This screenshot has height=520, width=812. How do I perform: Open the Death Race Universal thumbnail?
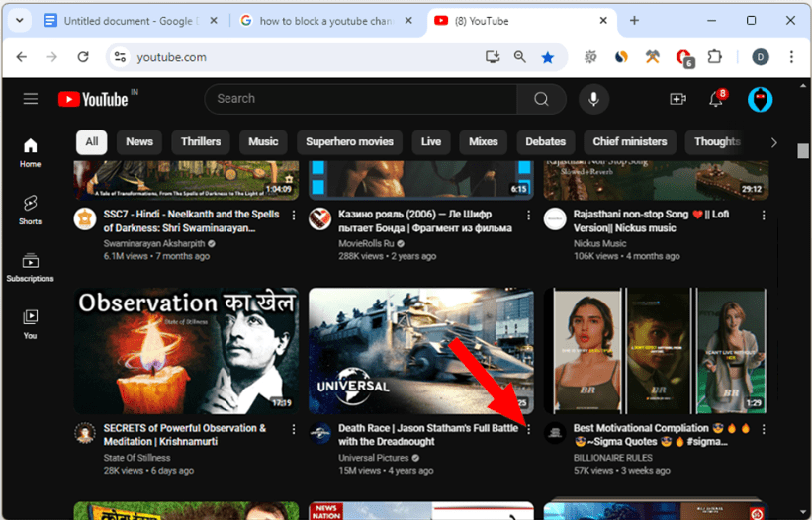click(x=421, y=351)
